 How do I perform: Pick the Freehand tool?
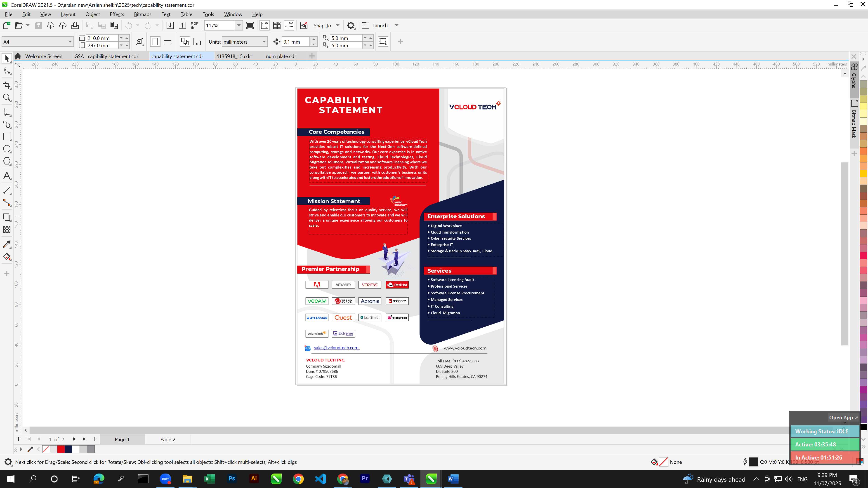(7, 112)
